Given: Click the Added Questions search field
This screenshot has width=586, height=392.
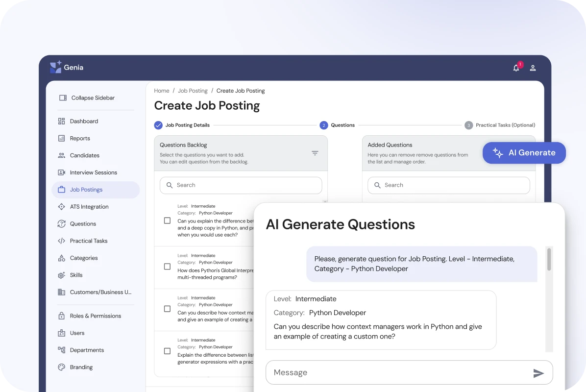Looking at the screenshot, I should tap(448, 185).
